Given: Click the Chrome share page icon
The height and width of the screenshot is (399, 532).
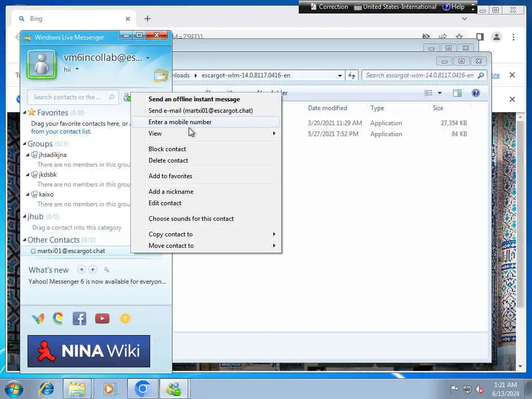Looking at the screenshot, I should (x=443, y=37).
